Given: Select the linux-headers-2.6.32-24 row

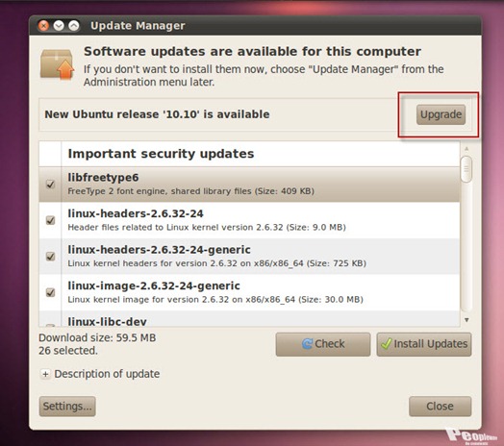Looking at the screenshot, I should click(249, 220).
